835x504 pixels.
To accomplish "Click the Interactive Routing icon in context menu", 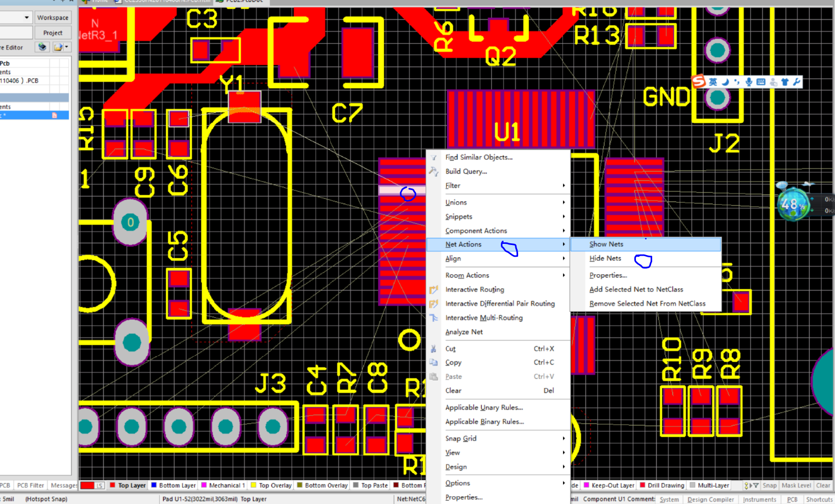I will 433,290.
